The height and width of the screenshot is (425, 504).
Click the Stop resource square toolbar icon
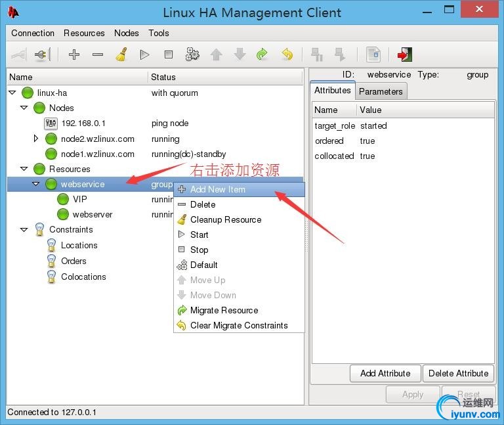pos(169,55)
